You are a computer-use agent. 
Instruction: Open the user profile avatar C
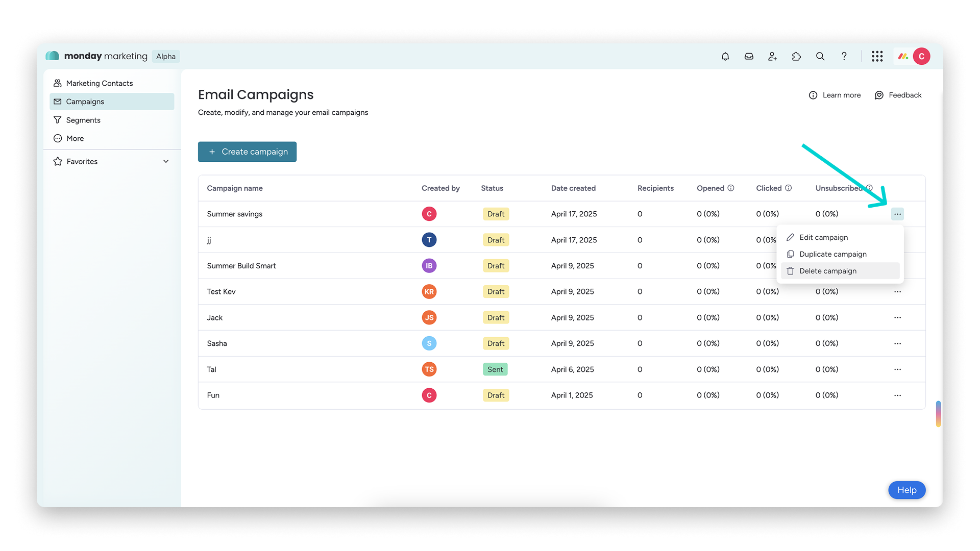click(922, 56)
